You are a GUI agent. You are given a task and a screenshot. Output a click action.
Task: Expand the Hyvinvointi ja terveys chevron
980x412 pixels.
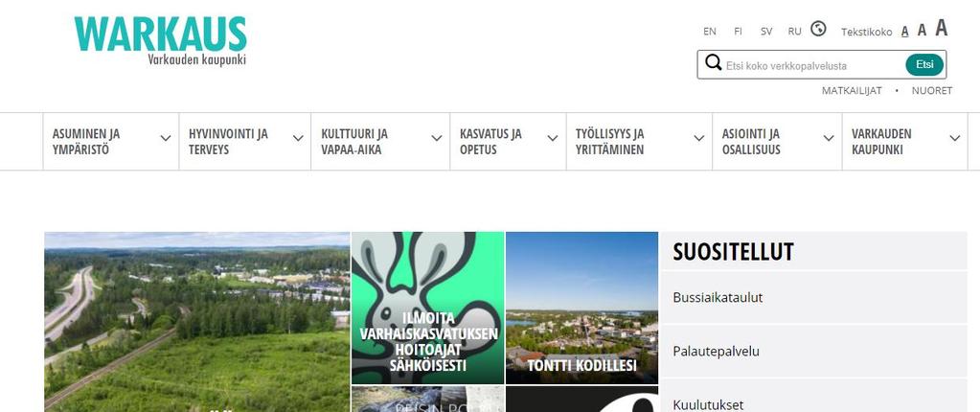(x=298, y=138)
